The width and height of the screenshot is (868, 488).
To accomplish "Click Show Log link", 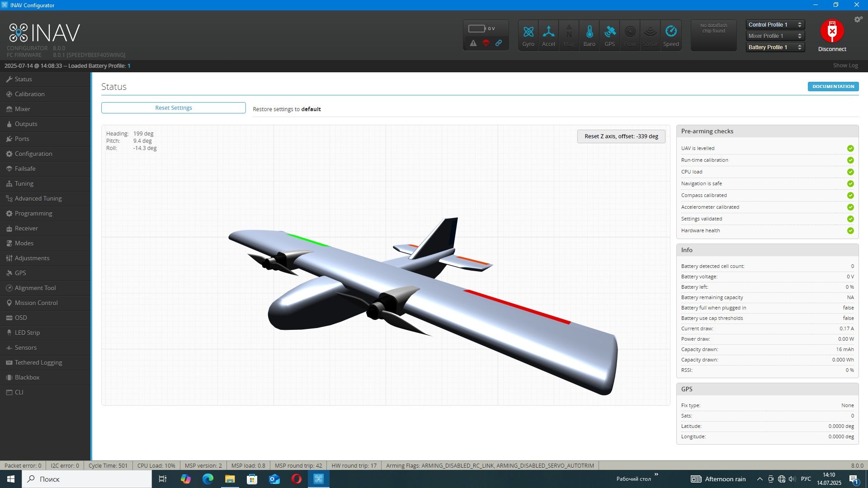I will [845, 66].
